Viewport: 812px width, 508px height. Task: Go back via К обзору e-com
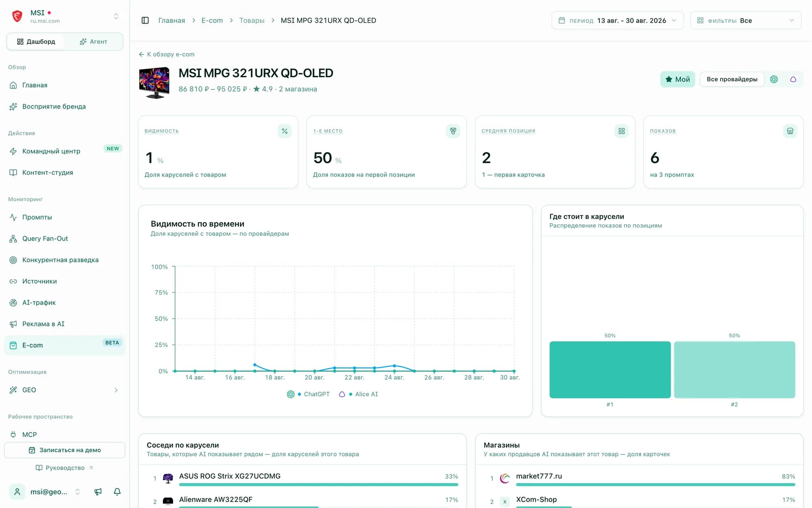click(166, 54)
